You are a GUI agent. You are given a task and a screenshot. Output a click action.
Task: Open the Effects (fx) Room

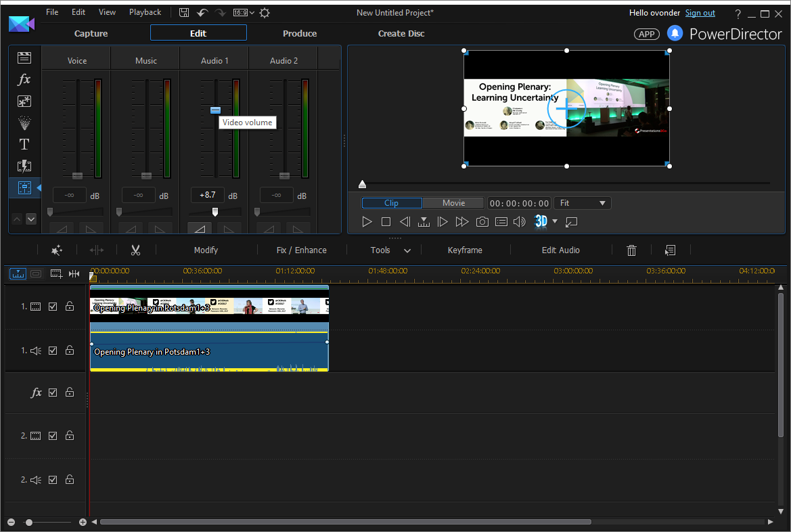(24, 80)
